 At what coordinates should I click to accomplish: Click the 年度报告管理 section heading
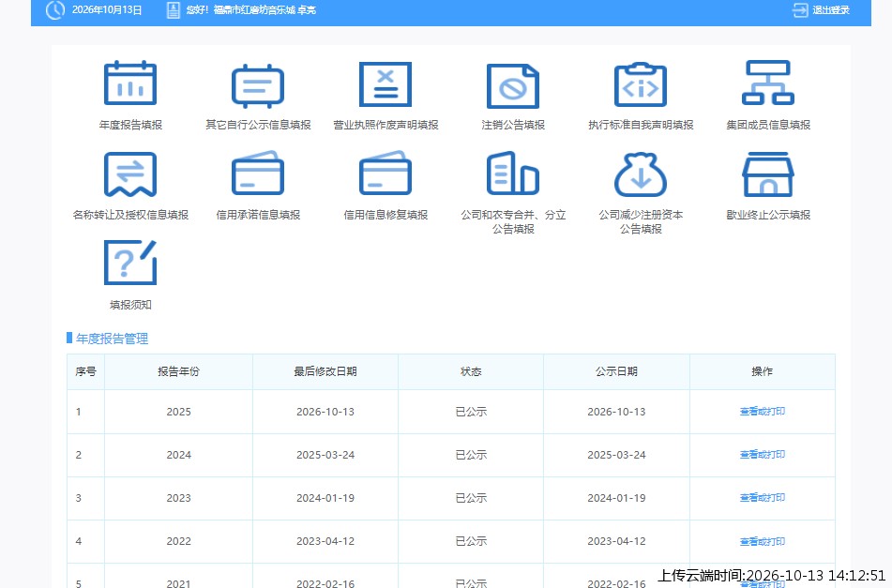pos(112,339)
